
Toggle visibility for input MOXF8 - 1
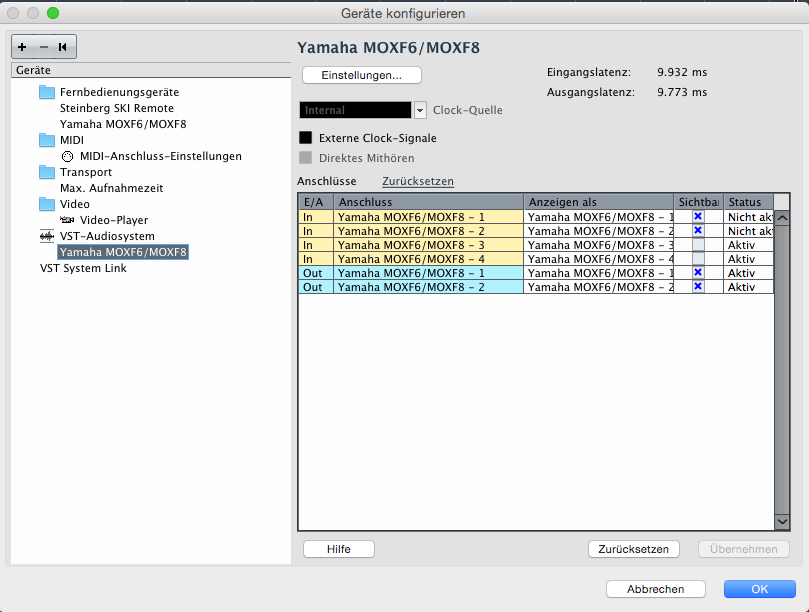[x=698, y=217]
